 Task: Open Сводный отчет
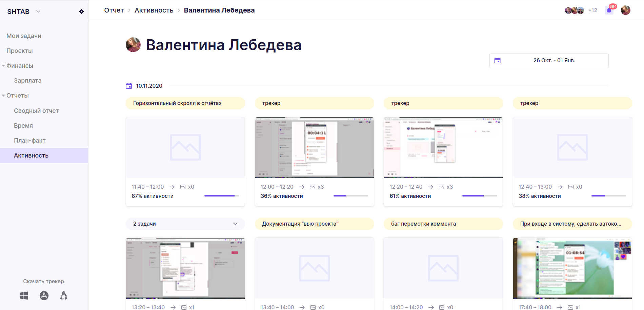36,111
